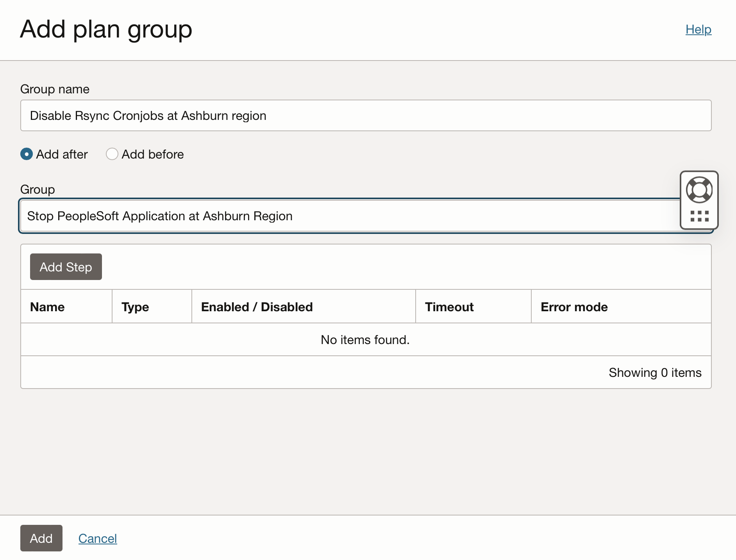This screenshot has width=736, height=560.
Task: Select the Add after radio button
Action: click(x=27, y=154)
